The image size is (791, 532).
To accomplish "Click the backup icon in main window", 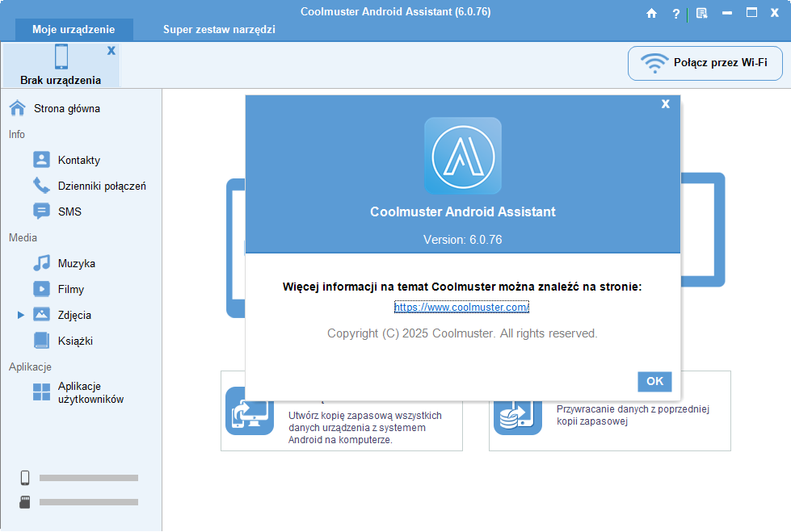I will coord(250,410).
